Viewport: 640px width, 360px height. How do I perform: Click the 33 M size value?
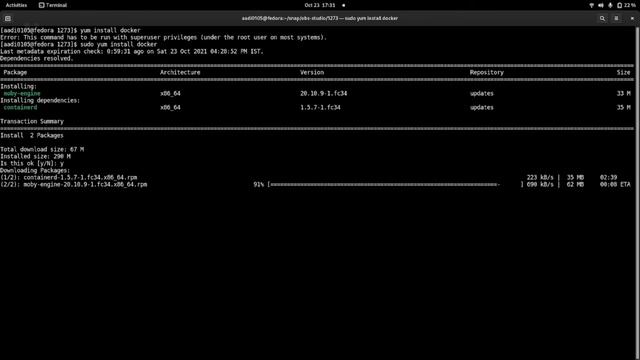[x=624, y=93]
